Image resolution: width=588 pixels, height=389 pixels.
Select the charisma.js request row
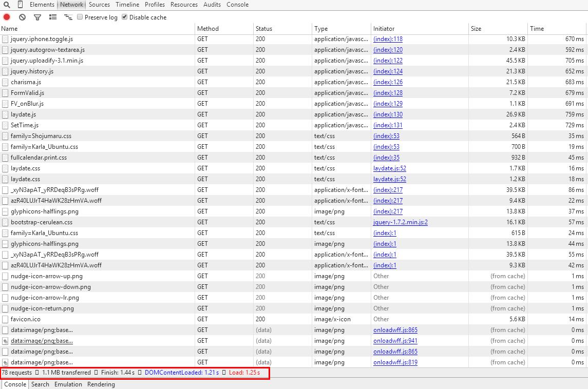(26, 82)
